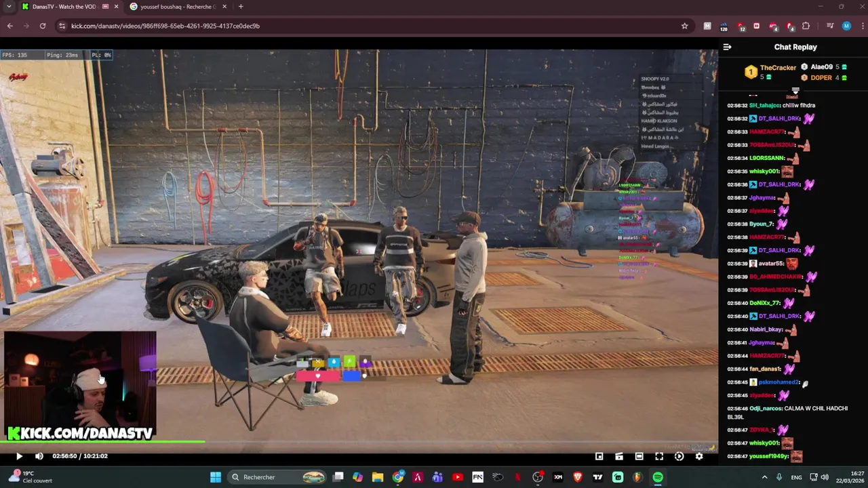The width and height of the screenshot is (868, 488).
Task: Collapse the Chat Replay panel
Action: pos(727,47)
